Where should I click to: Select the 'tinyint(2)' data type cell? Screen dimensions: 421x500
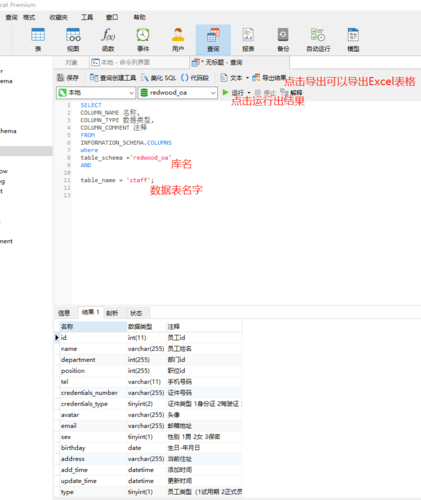point(146,404)
